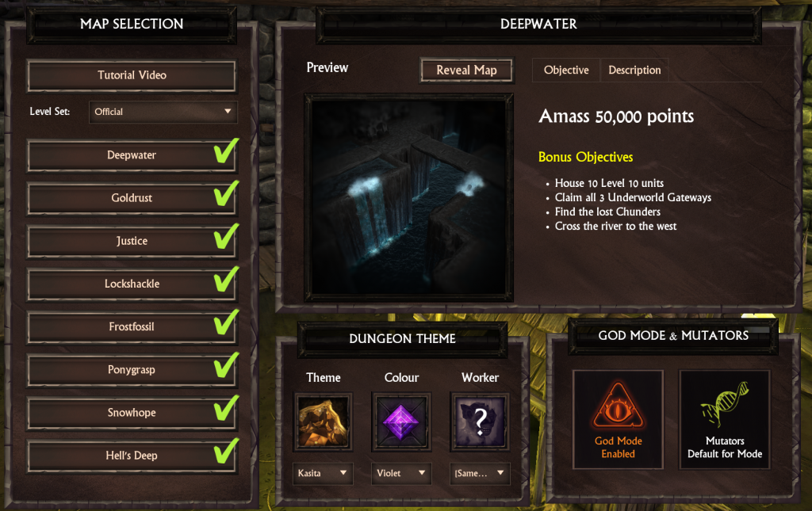Choose the Worker question mark skull icon
Screen dimensions: 812x511
[480, 421]
